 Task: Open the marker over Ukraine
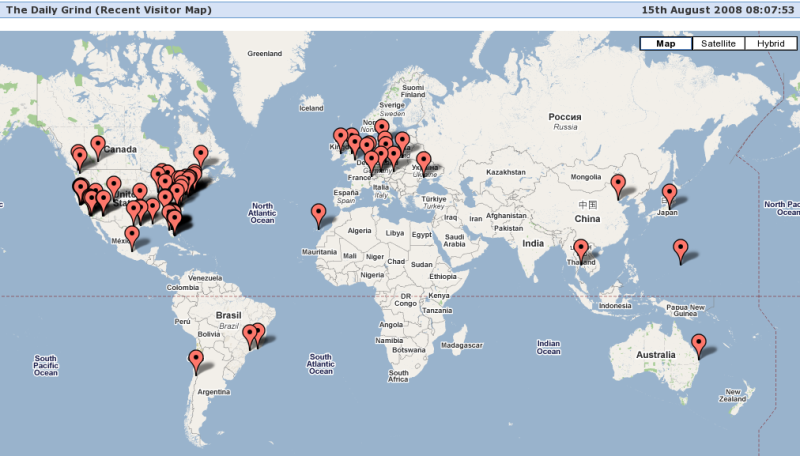click(423, 163)
